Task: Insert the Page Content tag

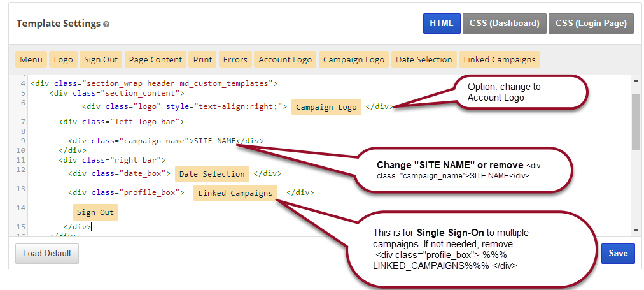Action: (155, 59)
